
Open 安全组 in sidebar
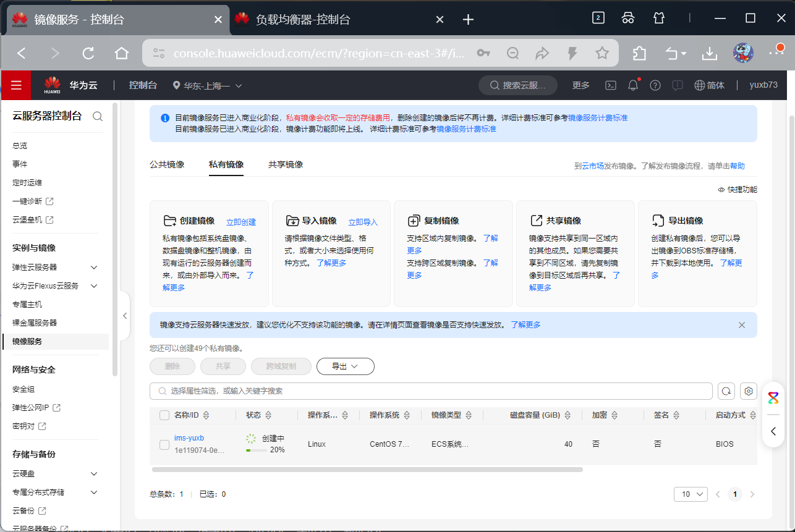coord(23,389)
